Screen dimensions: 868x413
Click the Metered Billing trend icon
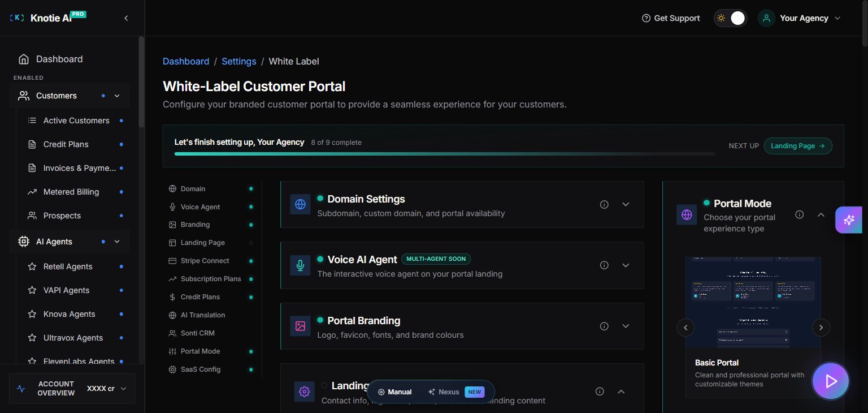32,192
